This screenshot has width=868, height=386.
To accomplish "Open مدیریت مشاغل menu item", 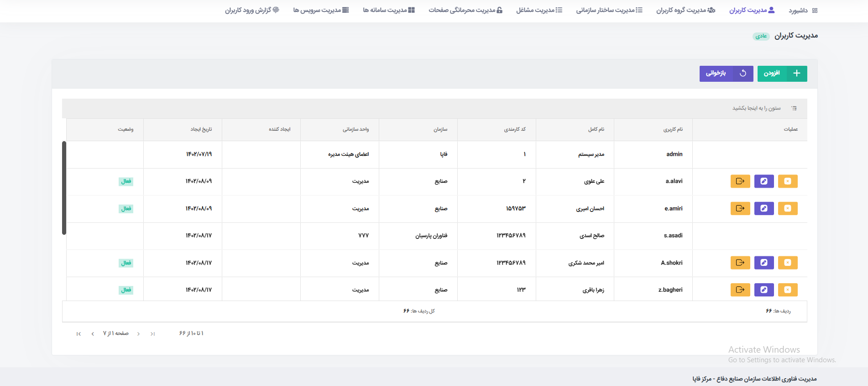I will click(x=539, y=10).
